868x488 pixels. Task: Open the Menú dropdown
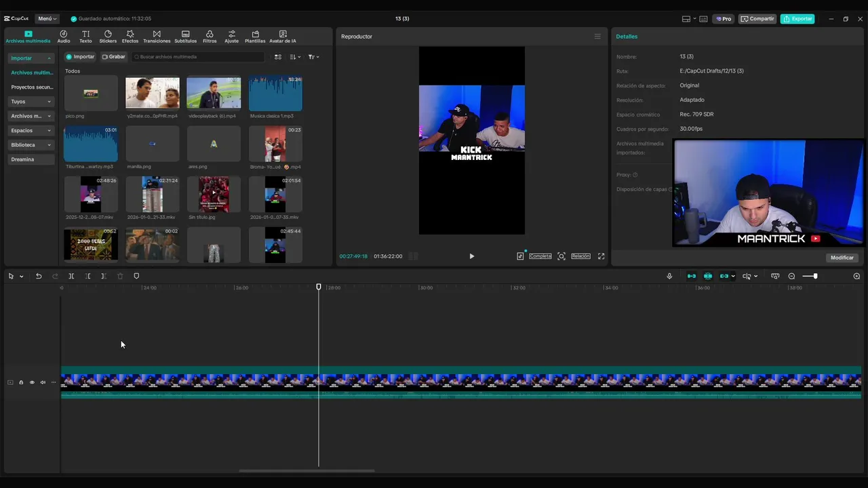coord(47,19)
